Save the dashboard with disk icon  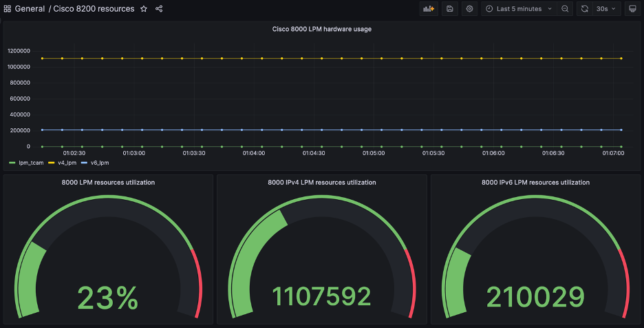coord(450,9)
